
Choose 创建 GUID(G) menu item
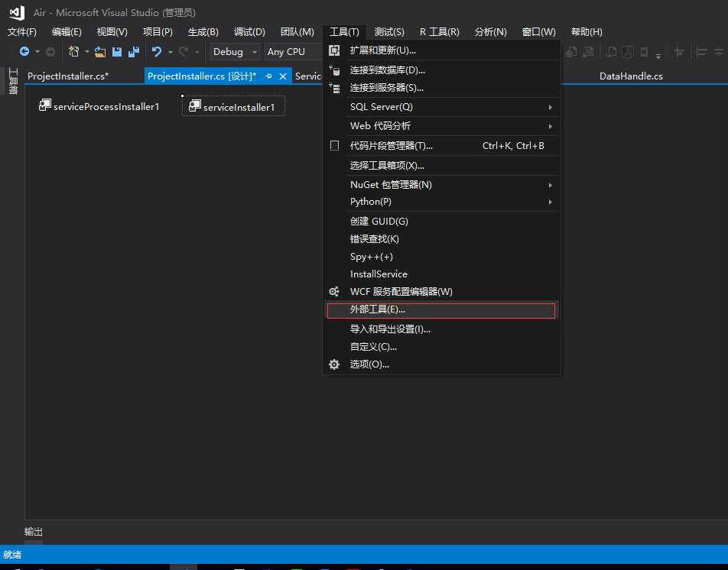pos(441,222)
